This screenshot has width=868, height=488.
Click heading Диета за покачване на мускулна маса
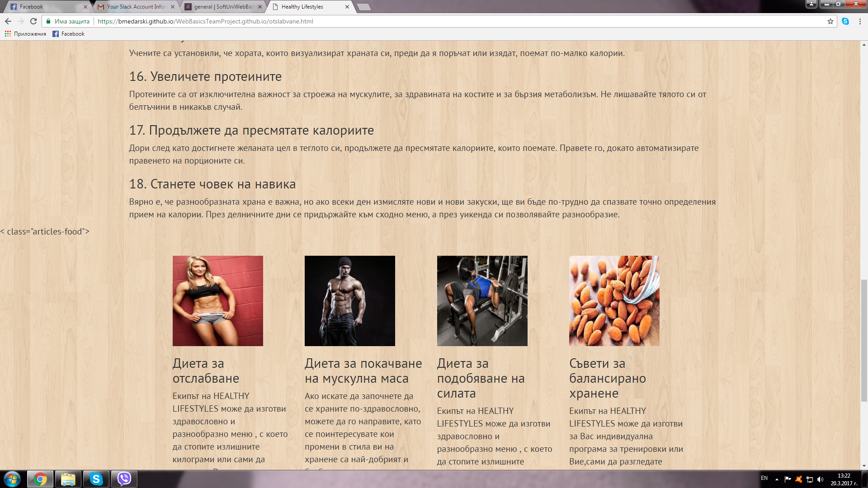[x=363, y=371]
